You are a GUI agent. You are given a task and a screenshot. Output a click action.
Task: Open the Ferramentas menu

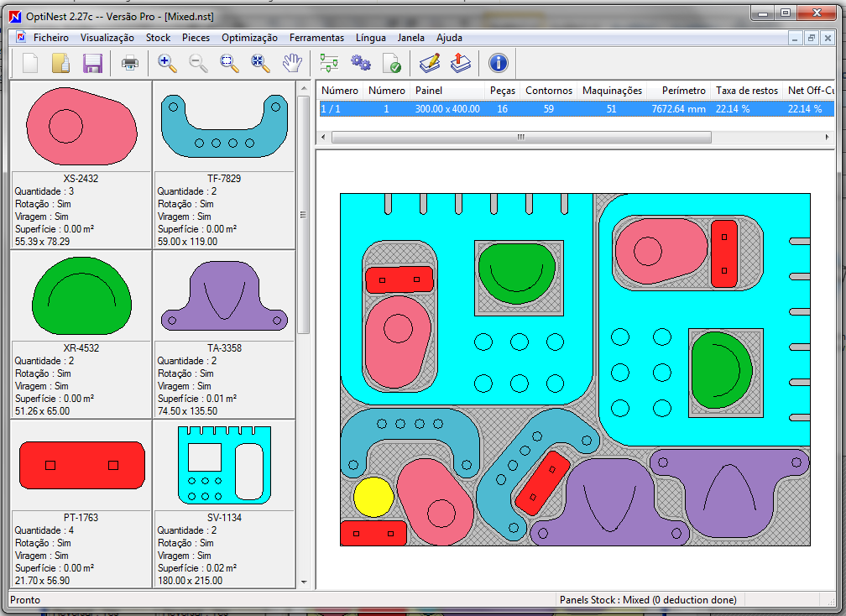click(316, 38)
